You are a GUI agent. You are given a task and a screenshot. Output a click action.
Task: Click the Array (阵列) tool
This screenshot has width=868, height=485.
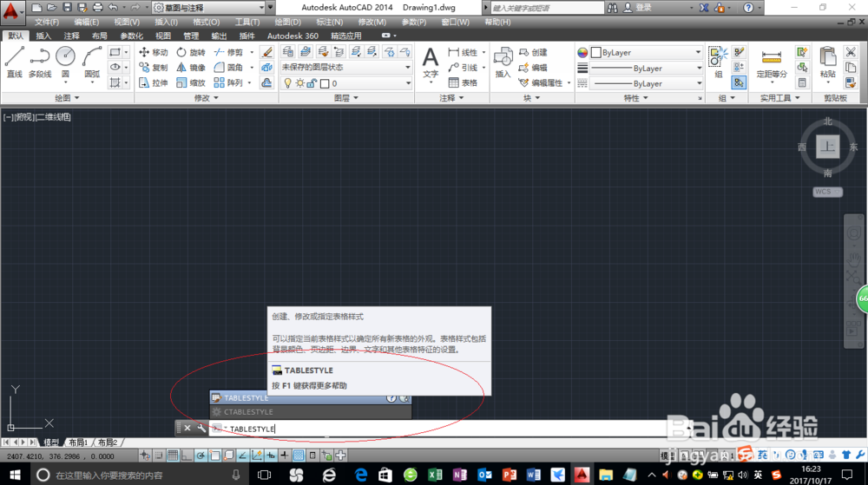(x=228, y=82)
